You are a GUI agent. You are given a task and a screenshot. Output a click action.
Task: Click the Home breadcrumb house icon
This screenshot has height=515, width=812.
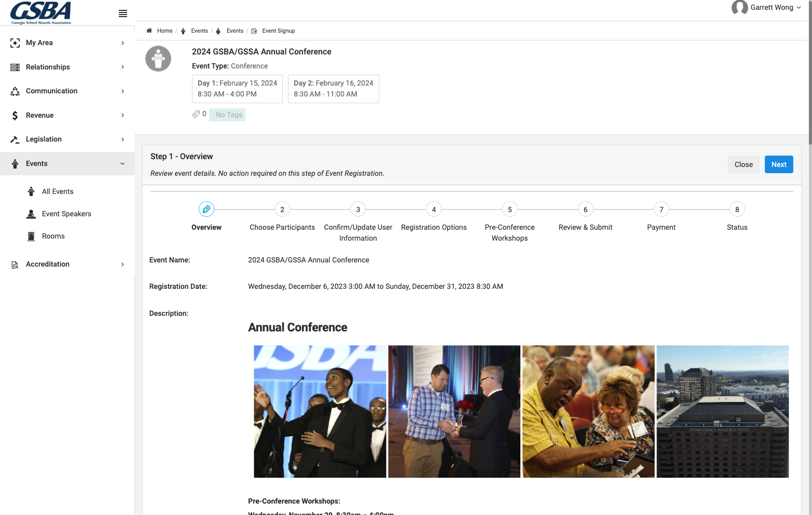[x=149, y=31]
